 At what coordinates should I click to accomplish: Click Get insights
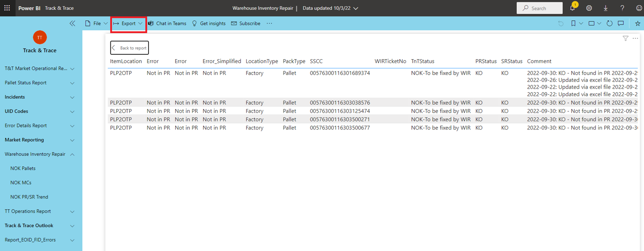pyautogui.click(x=209, y=24)
